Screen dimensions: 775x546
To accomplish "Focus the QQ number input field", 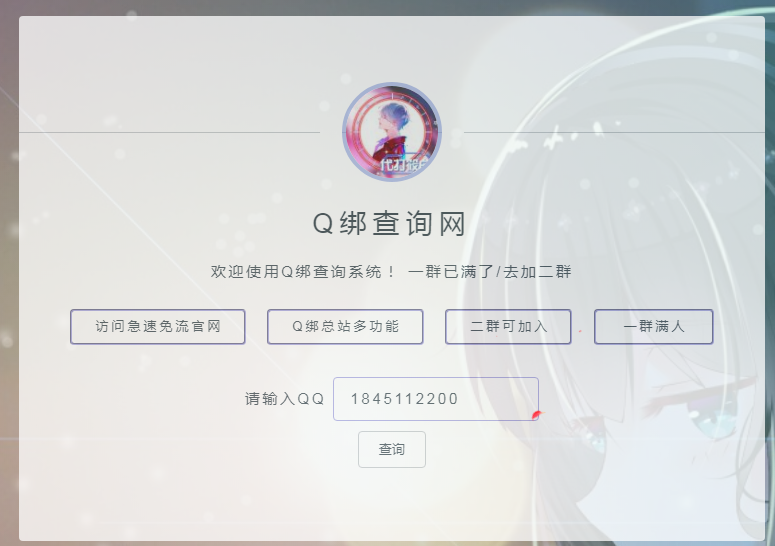I will pos(435,399).
